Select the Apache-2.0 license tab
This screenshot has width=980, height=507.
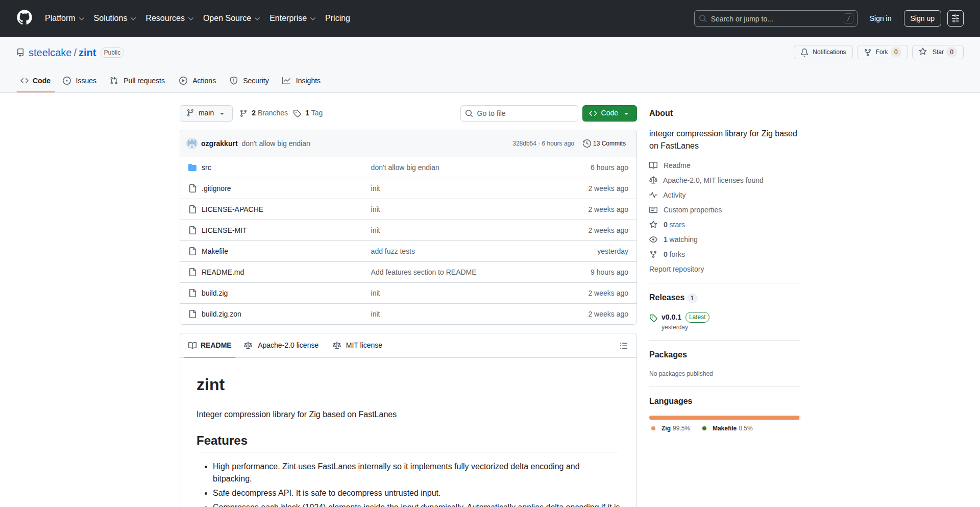[x=281, y=346]
